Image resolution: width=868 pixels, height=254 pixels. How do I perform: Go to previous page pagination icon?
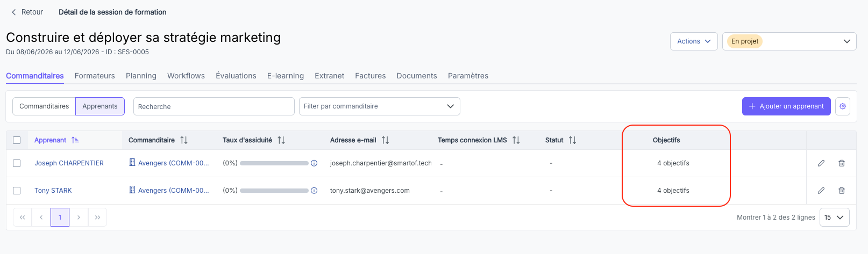[41, 217]
